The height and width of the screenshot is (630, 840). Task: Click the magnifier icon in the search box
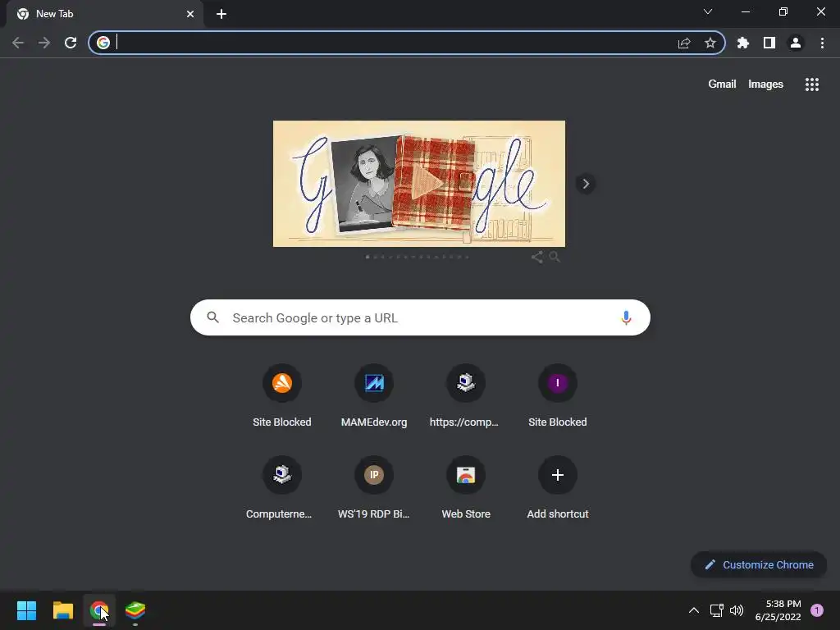click(213, 317)
